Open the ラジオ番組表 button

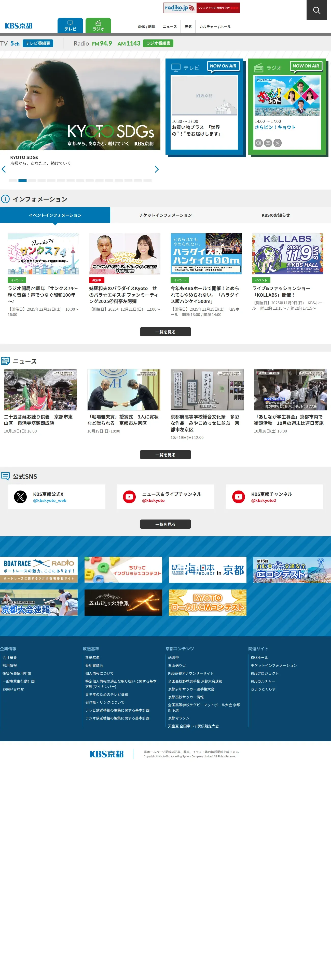click(x=158, y=43)
